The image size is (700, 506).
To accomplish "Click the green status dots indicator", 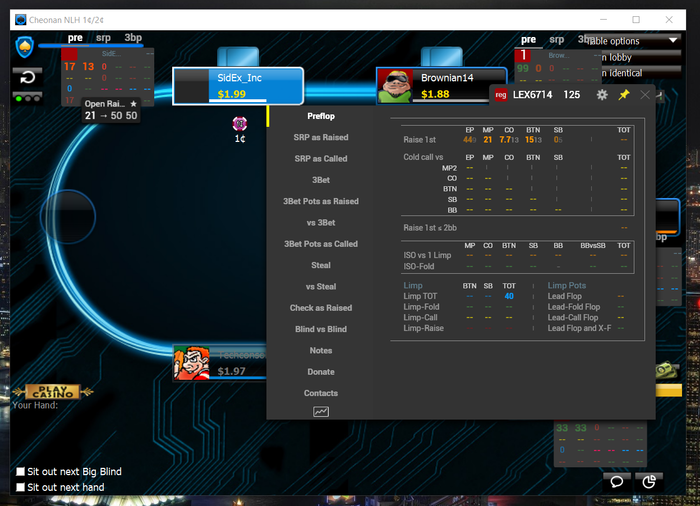I will (x=28, y=98).
